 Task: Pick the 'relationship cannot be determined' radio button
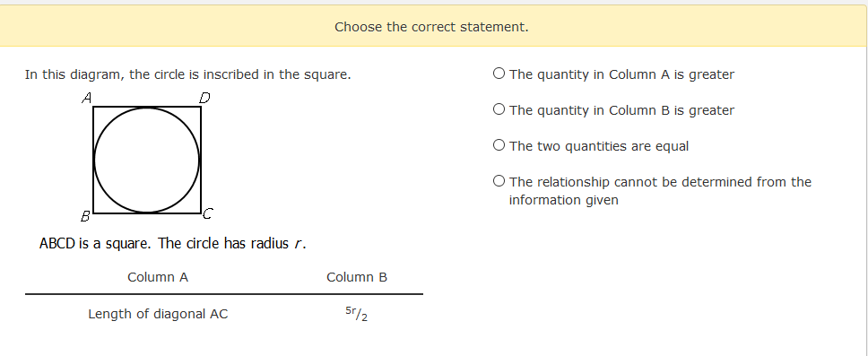coord(499,181)
